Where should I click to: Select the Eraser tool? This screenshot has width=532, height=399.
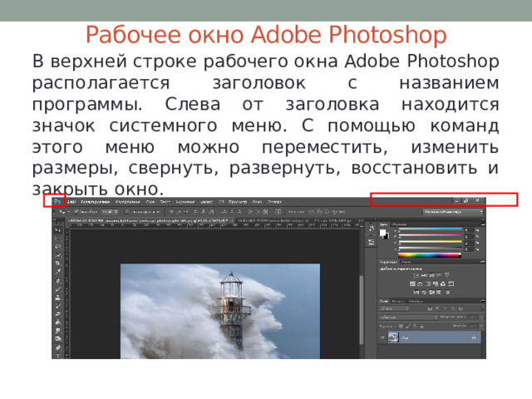click(58, 314)
